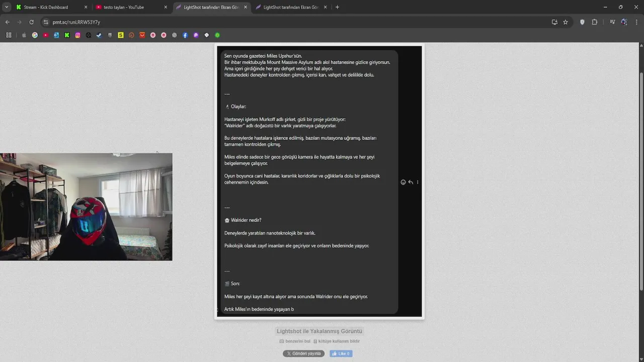View site information icon in address bar
644x362 pixels.
pyautogui.click(x=46, y=22)
